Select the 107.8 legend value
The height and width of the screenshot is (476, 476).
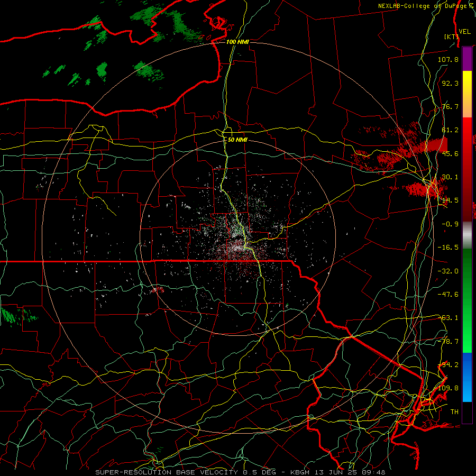point(448,59)
